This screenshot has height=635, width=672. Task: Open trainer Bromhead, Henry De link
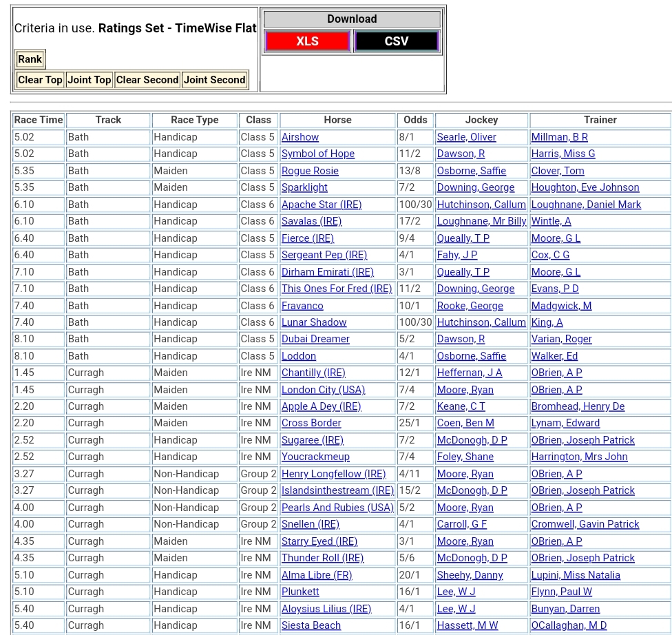coord(578,406)
